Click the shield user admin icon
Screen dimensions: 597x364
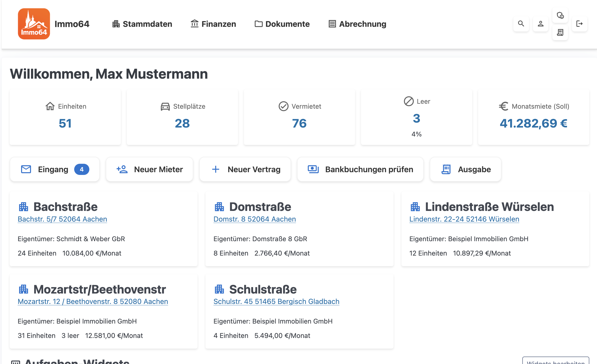[x=560, y=15]
